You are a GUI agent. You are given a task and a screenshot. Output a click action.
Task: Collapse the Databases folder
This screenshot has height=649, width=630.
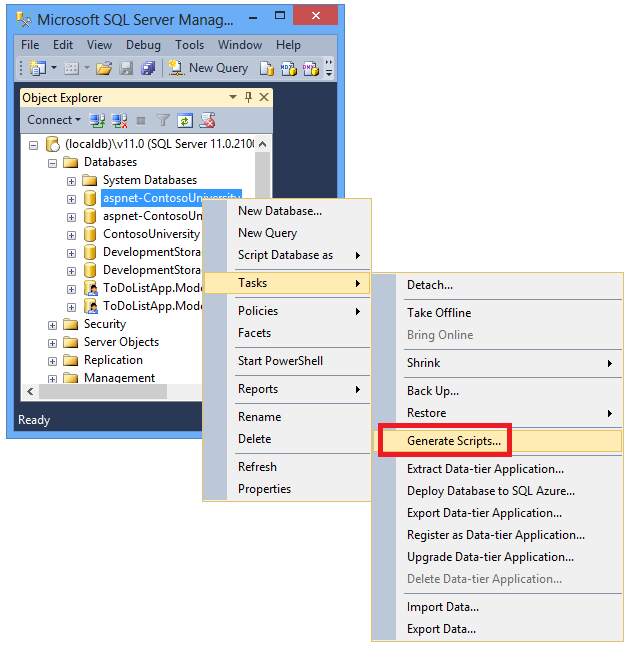click(x=52, y=163)
